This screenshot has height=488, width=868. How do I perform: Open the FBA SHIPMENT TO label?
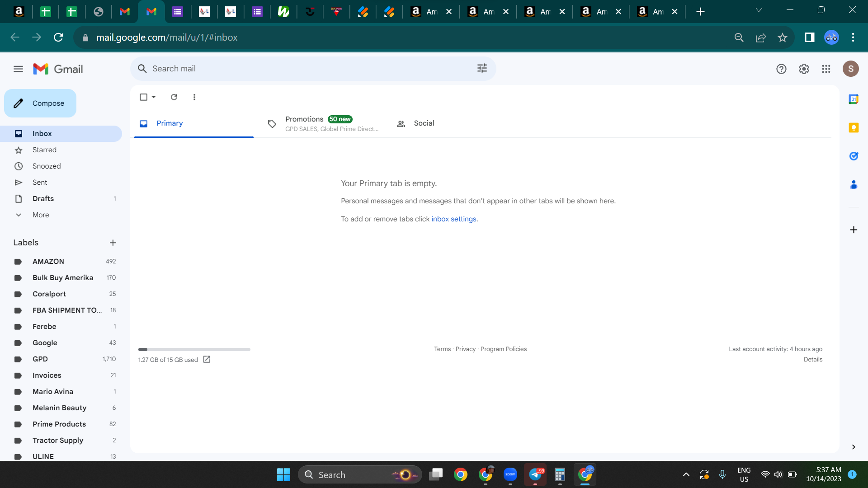[61, 310]
